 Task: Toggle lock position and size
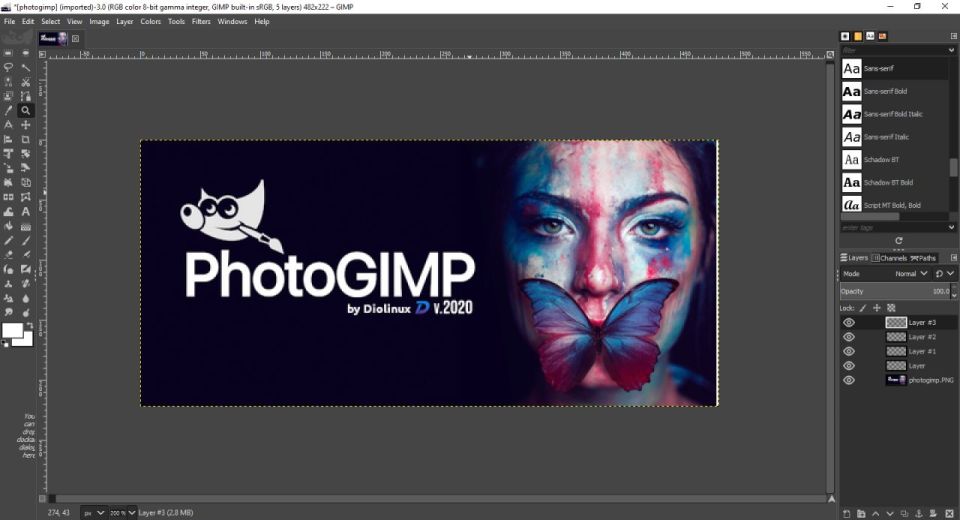pos(877,308)
